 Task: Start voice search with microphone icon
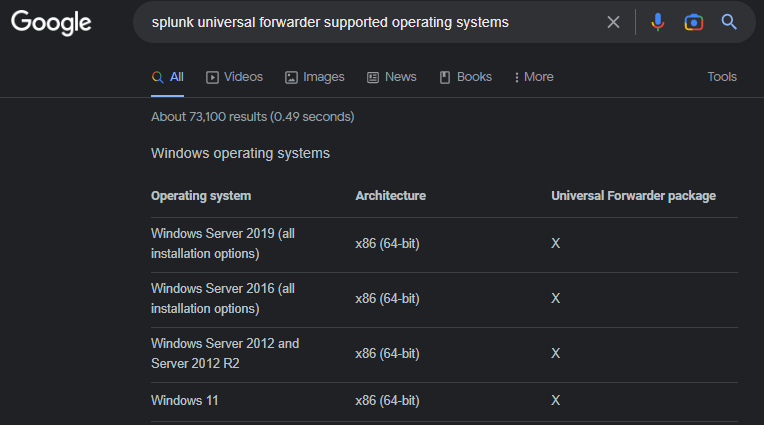[x=657, y=22]
